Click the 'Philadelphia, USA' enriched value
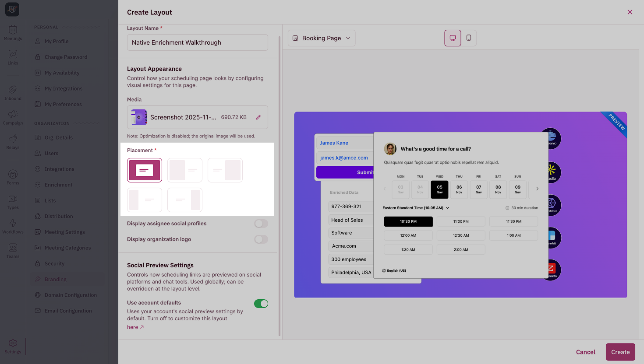Viewport: 644px width, 364px height. point(350,273)
